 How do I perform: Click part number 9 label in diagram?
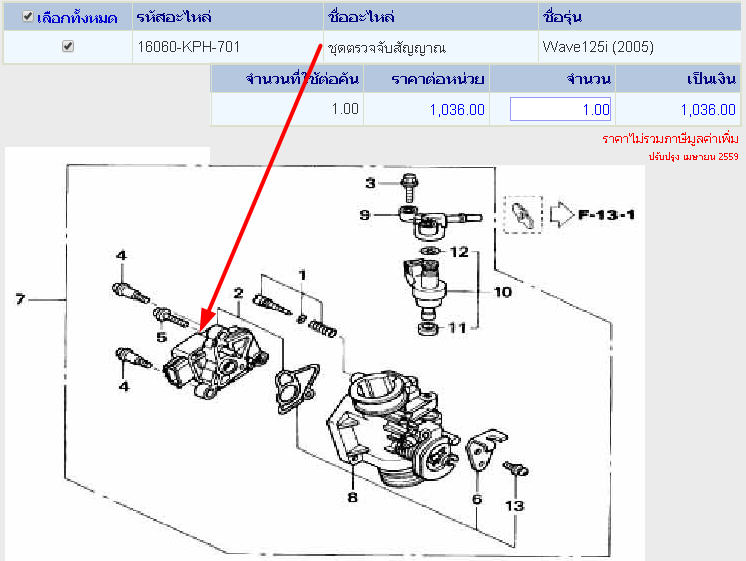(364, 215)
